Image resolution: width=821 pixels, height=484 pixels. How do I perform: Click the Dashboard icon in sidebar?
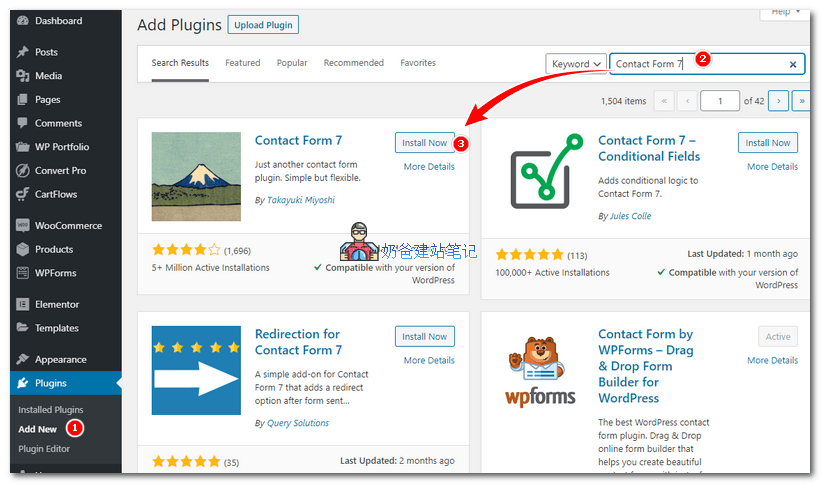click(x=22, y=21)
